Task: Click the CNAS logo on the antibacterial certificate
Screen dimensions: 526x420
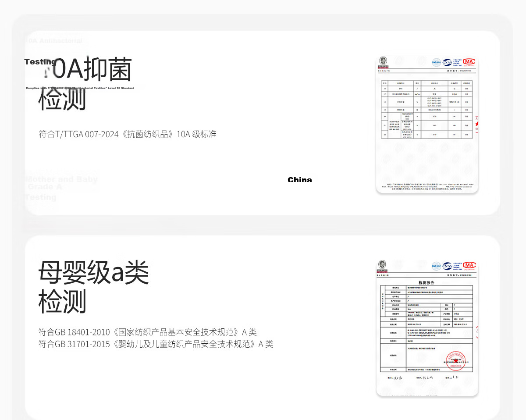Action: click(x=447, y=62)
